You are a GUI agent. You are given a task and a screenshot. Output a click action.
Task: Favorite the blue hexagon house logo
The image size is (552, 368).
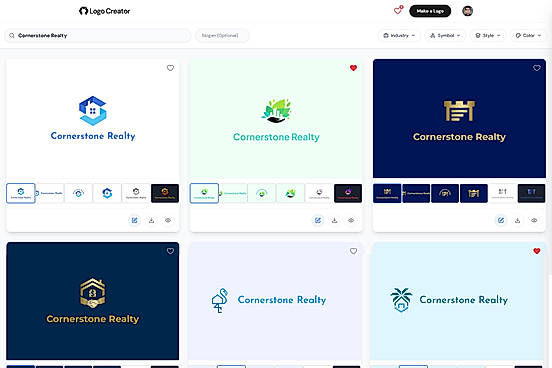click(x=170, y=68)
